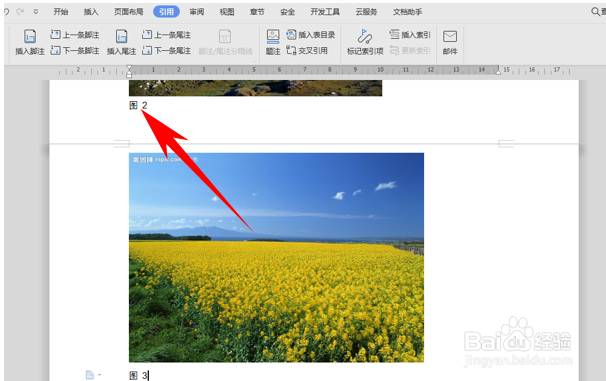This screenshot has width=606, height=381.
Task: Open the Cloud Services (云服务) tab
Action: pos(366,12)
